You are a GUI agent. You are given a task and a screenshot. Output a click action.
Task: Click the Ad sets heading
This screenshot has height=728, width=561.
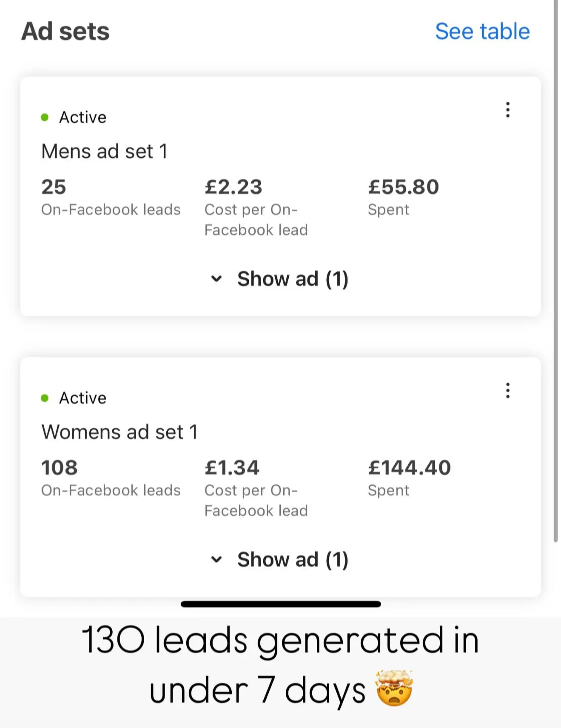point(65,31)
